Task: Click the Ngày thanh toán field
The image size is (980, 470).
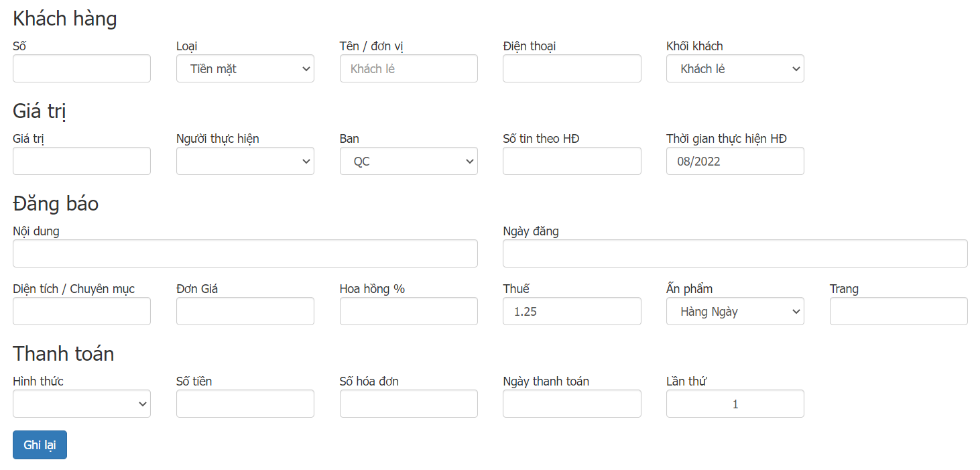Action: pyautogui.click(x=571, y=404)
